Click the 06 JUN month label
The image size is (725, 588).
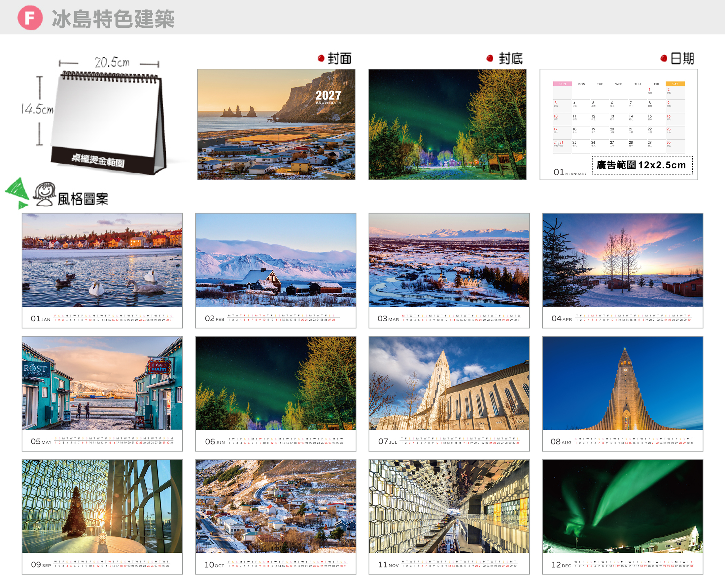(215, 441)
